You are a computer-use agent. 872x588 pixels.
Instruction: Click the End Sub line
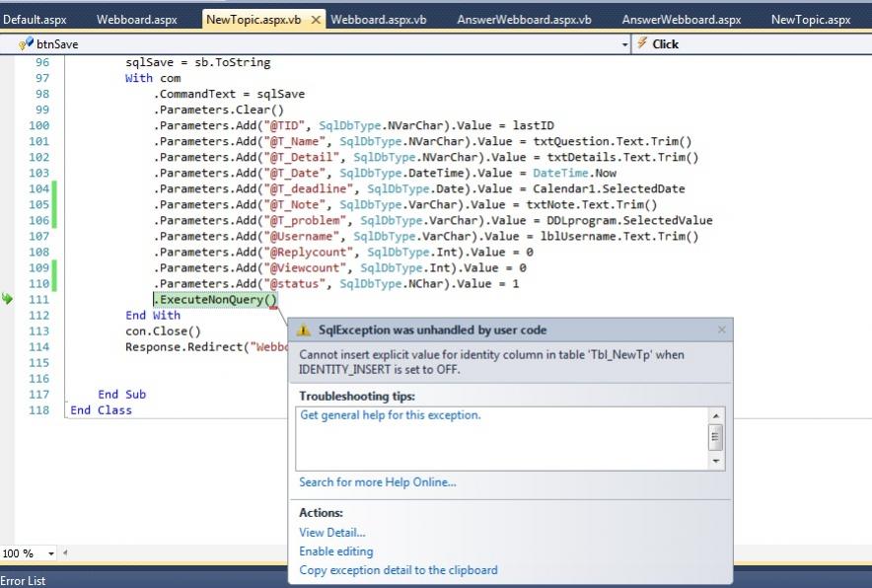(121, 395)
